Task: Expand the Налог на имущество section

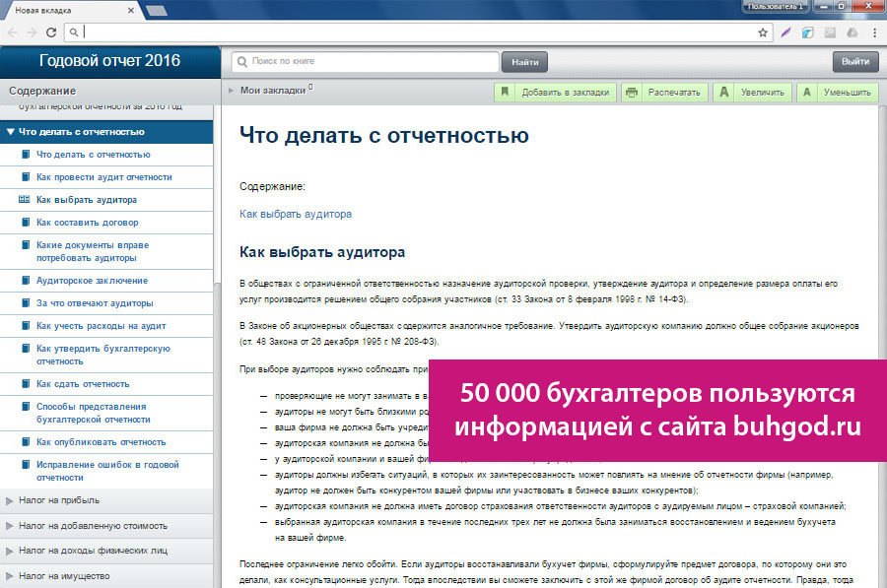Action: 106,576
